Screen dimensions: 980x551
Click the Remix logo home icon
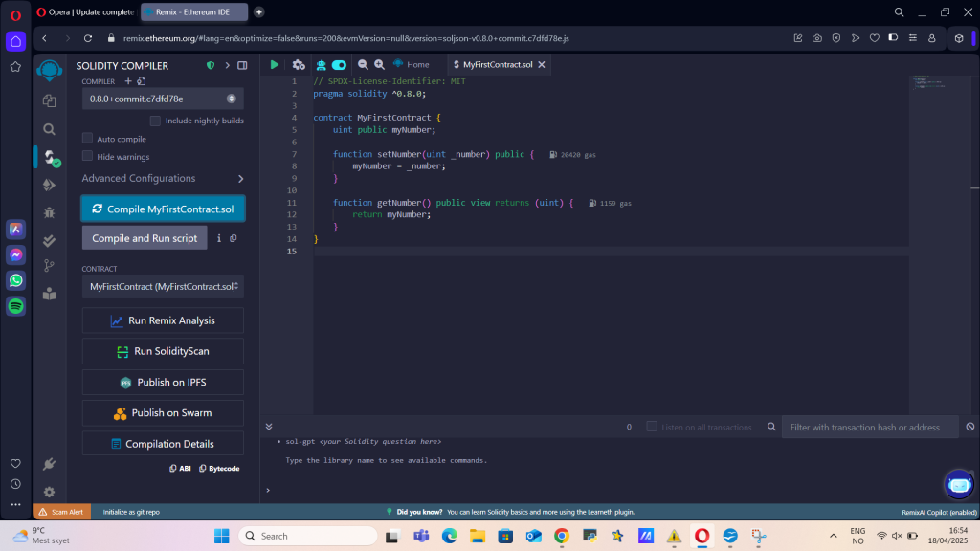pos(50,69)
